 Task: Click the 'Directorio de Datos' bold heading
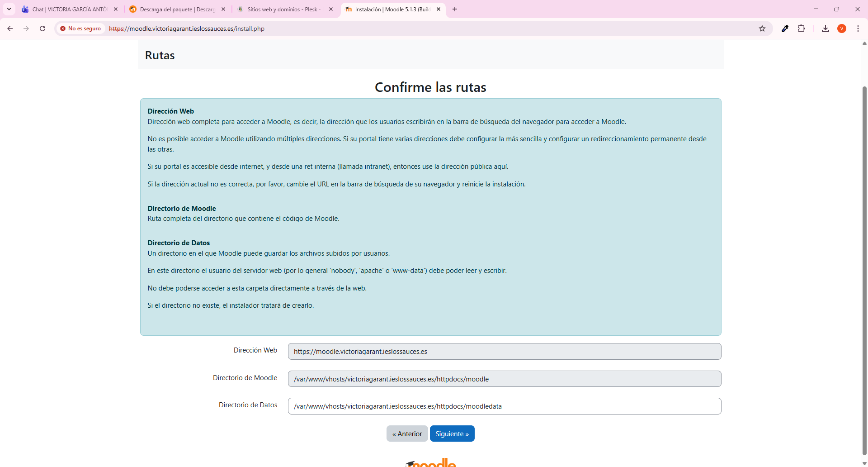pos(179,243)
